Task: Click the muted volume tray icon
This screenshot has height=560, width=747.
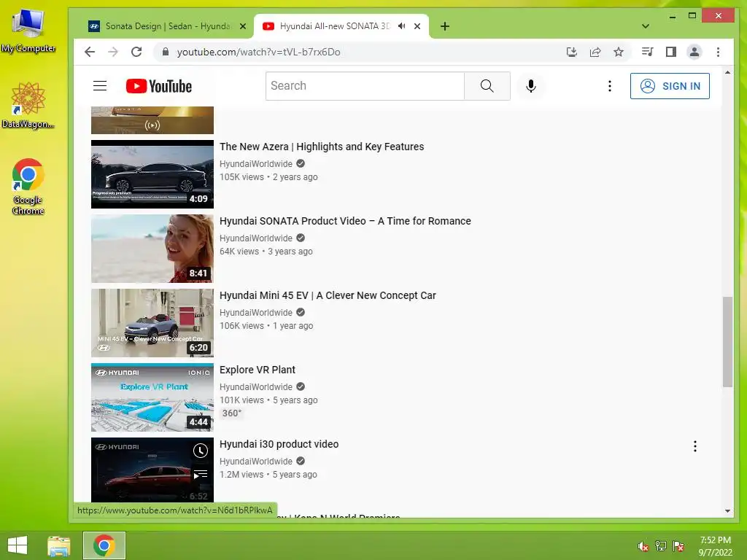Action: pos(643,546)
